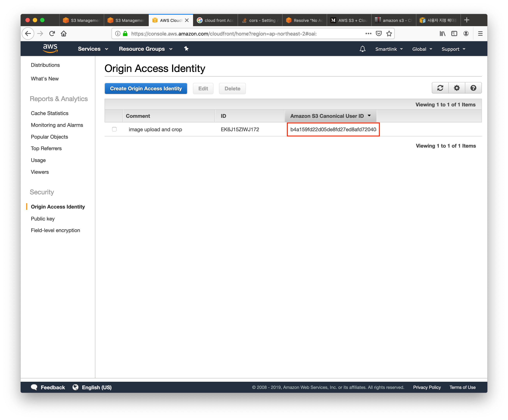Click the AWS logo home icon
Screen dimensions: 508x420
[50, 48]
